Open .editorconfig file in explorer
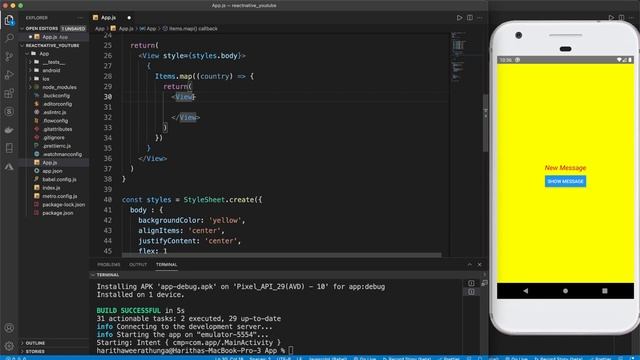640x360 pixels. click(x=57, y=104)
